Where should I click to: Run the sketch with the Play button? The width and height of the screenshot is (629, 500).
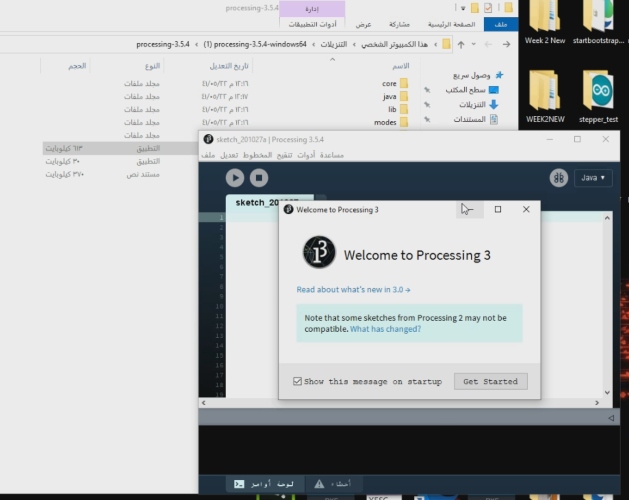click(x=235, y=178)
